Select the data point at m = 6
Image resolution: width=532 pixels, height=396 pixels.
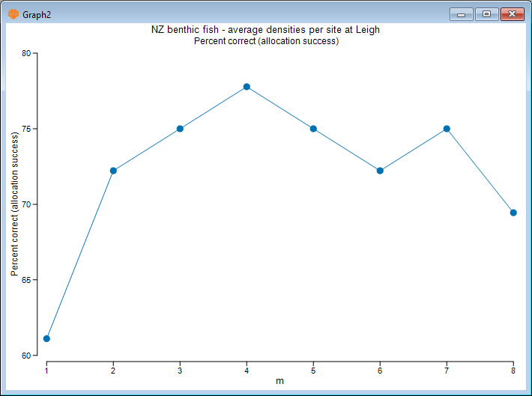point(380,171)
